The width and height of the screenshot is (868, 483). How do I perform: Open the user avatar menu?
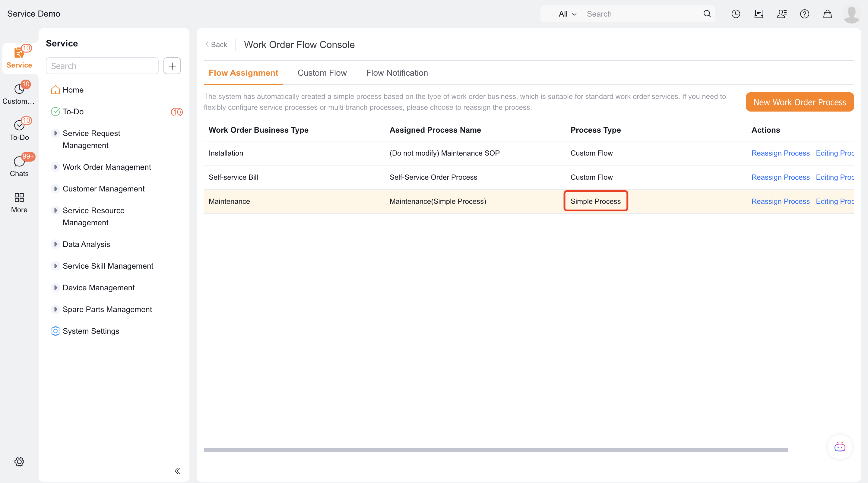pos(851,14)
